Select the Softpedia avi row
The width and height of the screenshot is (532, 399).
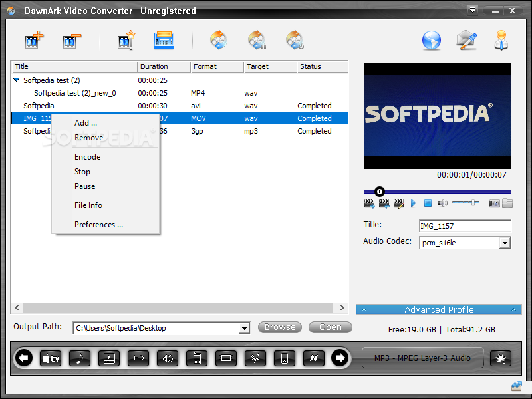pyautogui.click(x=180, y=106)
